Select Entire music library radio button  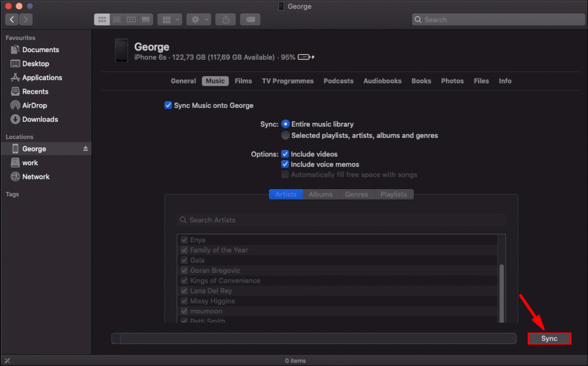(x=286, y=124)
